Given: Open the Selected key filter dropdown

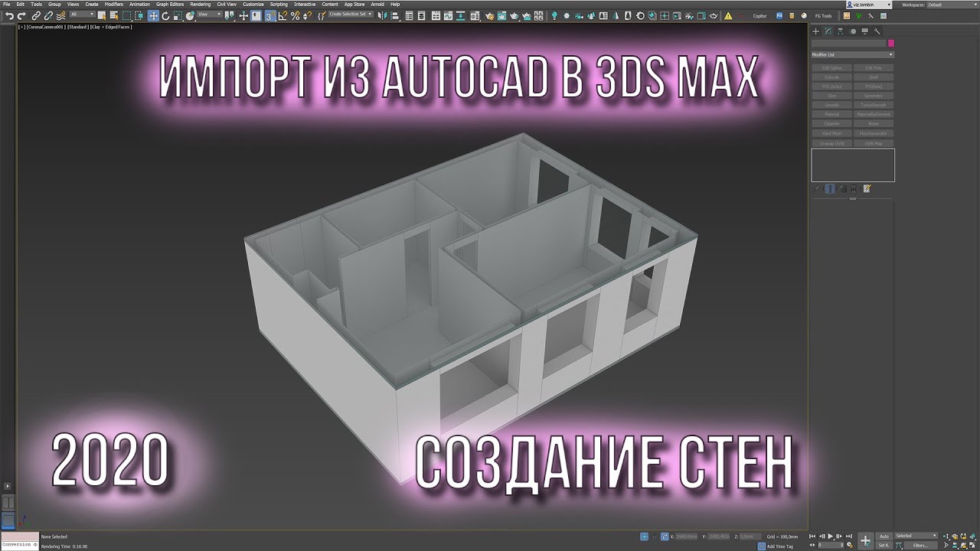Looking at the screenshot, I should tap(916, 536).
